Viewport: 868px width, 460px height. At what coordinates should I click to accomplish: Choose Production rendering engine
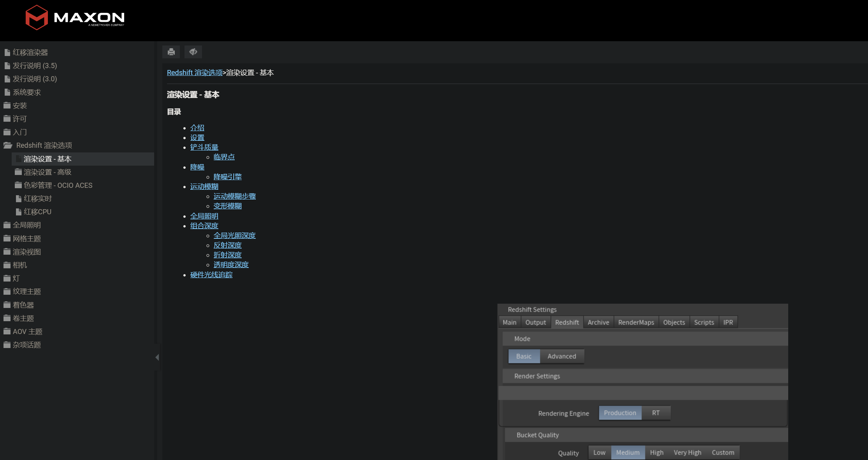coord(620,413)
